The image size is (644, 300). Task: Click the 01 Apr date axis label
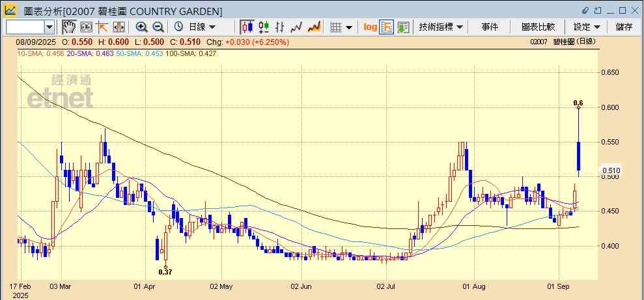(x=145, y=286)
